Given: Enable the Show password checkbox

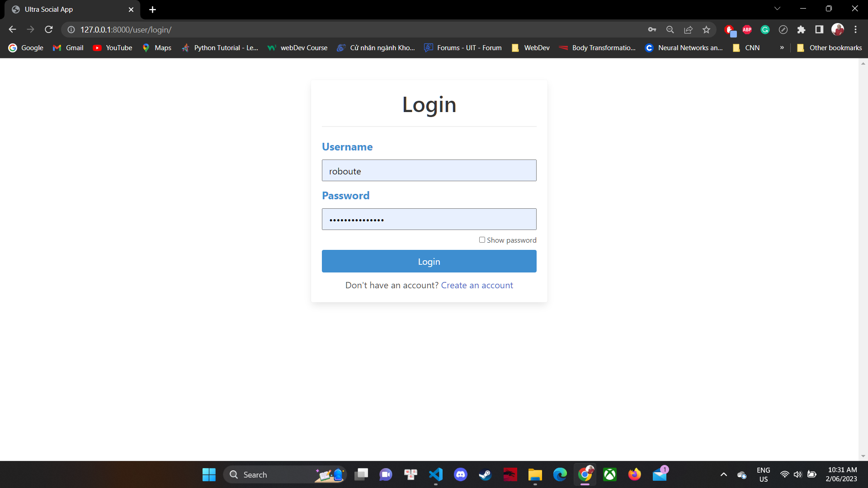Looking at the screenshot, I should tap(482, 240).
